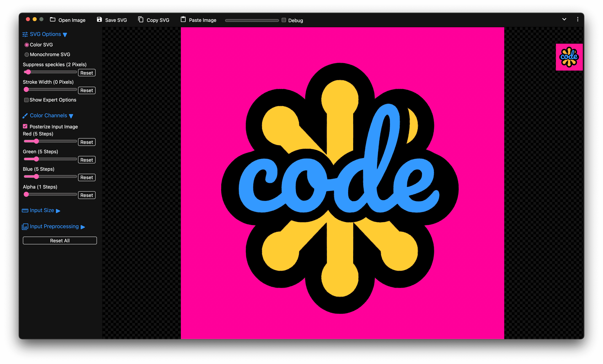Select the Monochrome SVG radio button
The height and width of the screenshot is (364, 603).
27,54
